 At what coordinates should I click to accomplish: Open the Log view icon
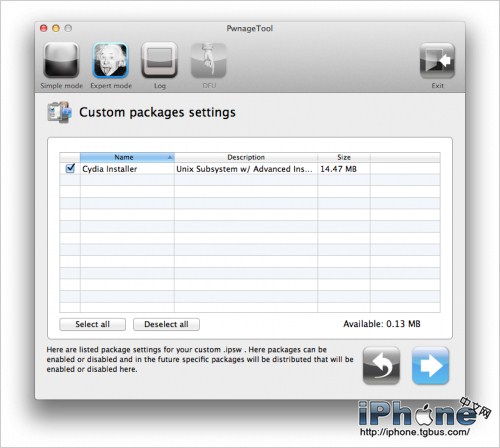(x=159, y=60)
